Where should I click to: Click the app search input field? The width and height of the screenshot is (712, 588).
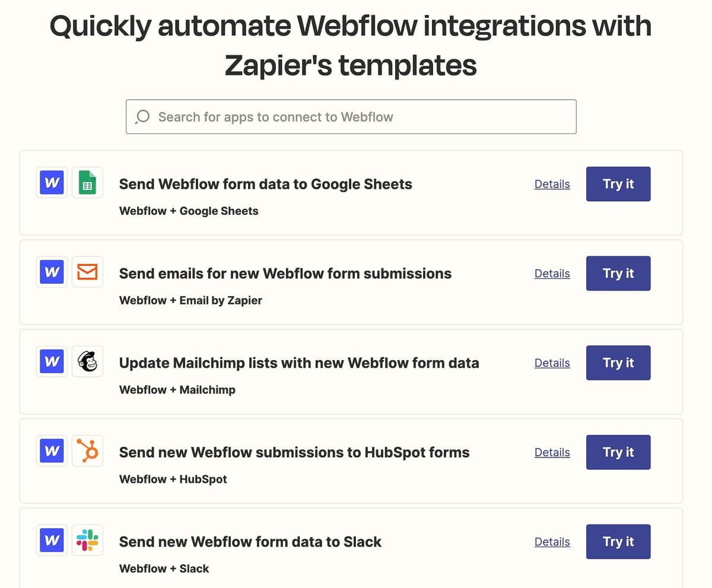pos(350,117)
